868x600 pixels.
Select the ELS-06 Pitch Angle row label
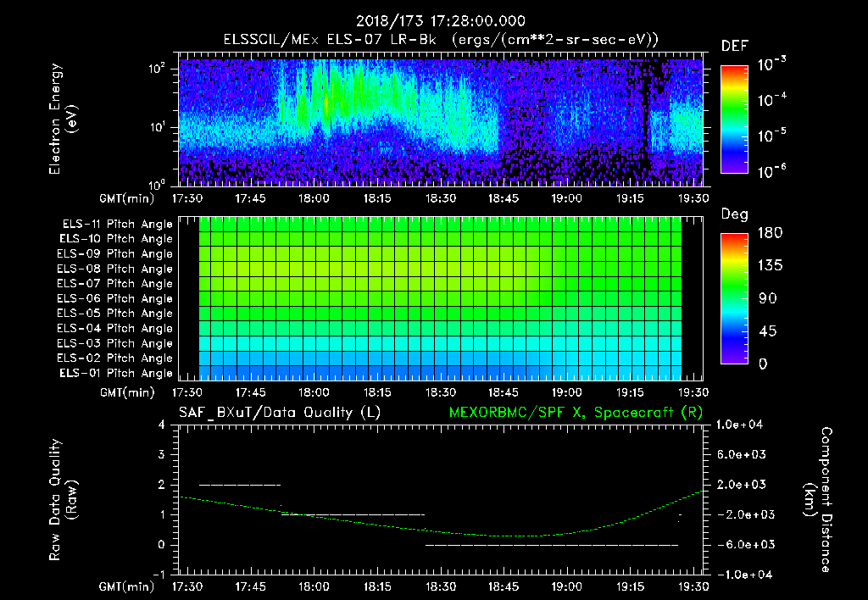pyautogui.click(x=114, y=299)
